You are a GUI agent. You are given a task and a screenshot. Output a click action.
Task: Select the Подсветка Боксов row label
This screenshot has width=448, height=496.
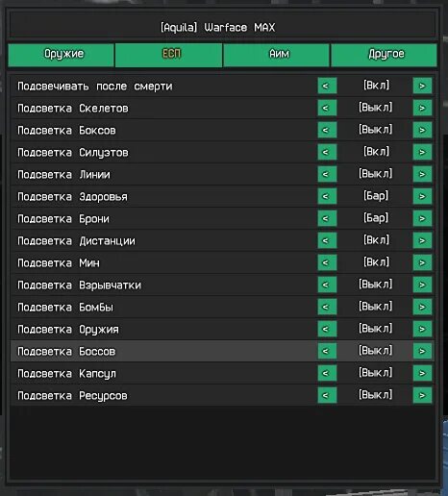pyautogui.click(x=66, y=131)
